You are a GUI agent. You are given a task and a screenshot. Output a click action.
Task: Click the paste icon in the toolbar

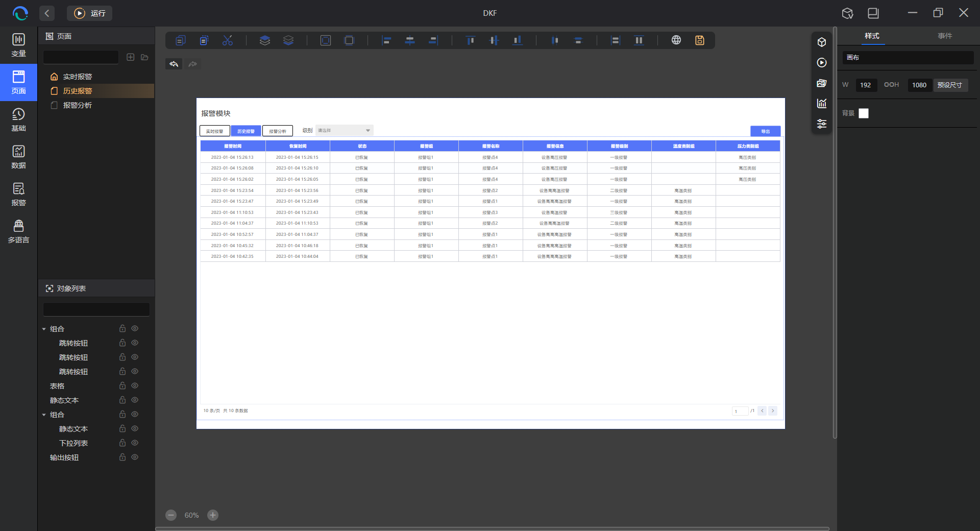coord(204,40)
